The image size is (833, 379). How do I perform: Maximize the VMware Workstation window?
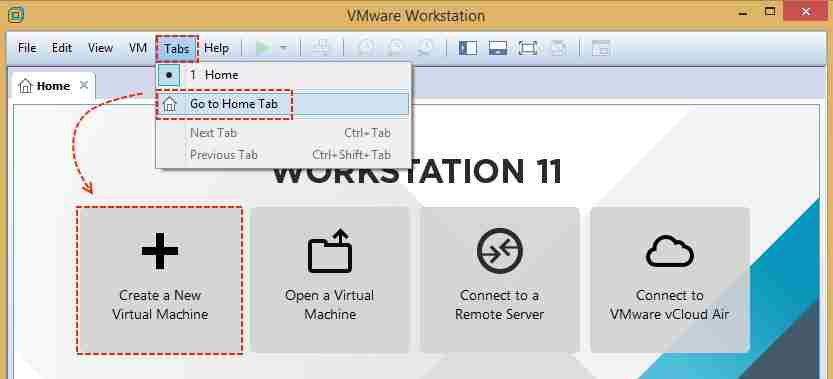pos(770,11)
